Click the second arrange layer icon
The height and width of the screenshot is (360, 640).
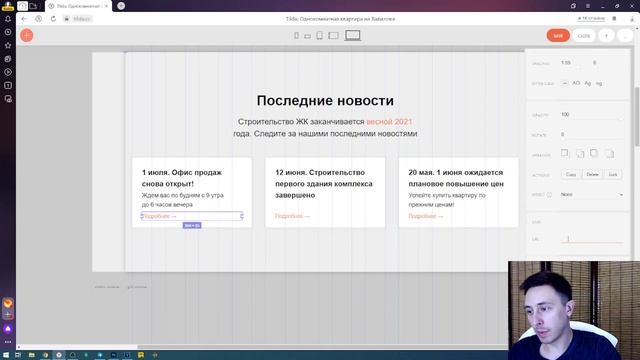click(580, 153)
